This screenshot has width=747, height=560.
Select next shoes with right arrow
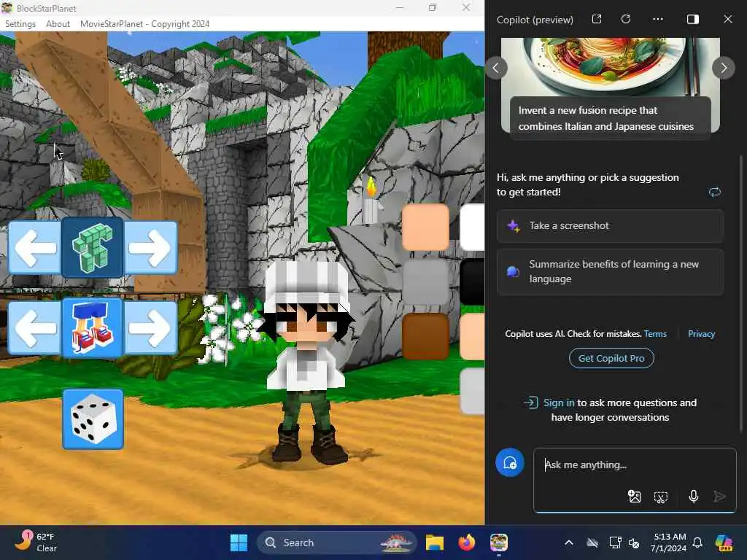point(150,327)
